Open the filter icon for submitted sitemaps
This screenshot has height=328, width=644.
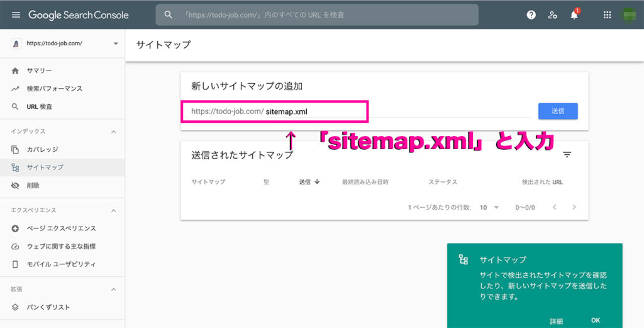point(567,154)
